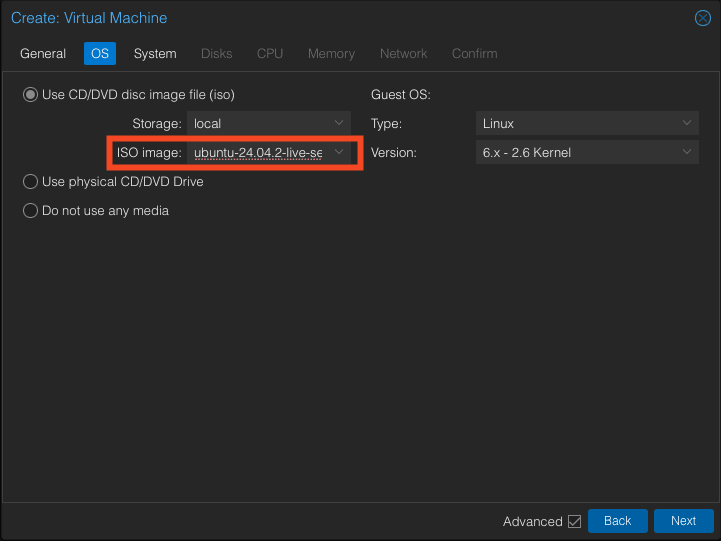This screenshot has height=541, width=721.
Task: Open the System tab
Action: coord(155,54)
